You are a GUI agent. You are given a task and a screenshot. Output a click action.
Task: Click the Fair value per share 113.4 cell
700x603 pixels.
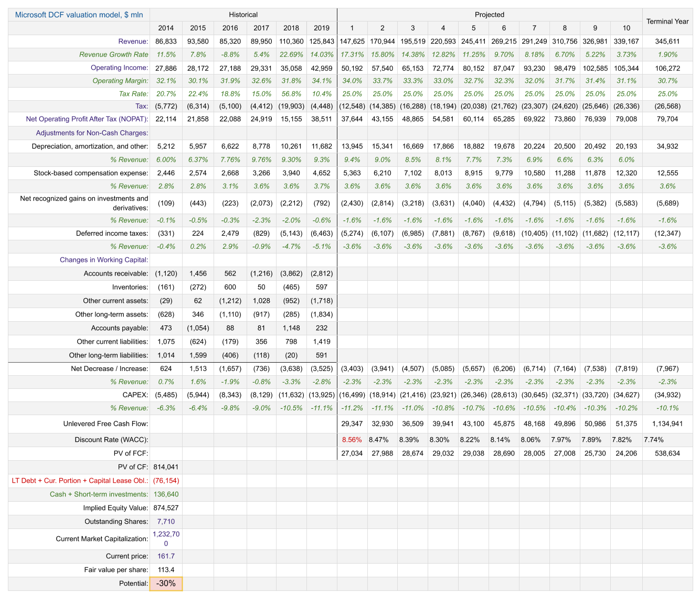coord(166,570)
